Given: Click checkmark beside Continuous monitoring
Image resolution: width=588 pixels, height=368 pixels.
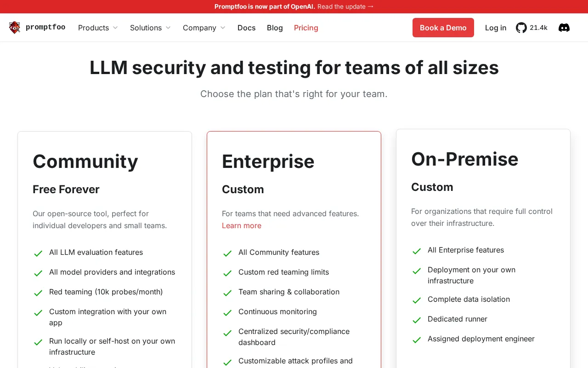Looking at the screenshot, I should coord(227,312).
